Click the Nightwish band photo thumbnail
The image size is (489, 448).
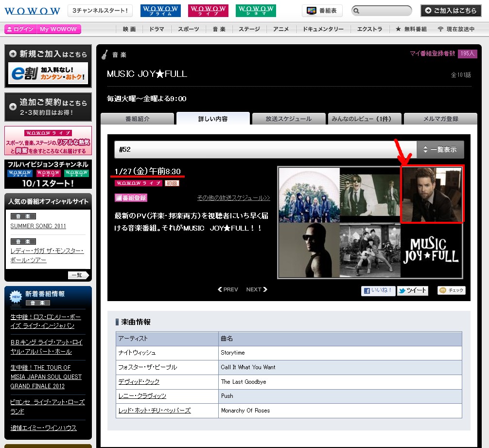309,195
